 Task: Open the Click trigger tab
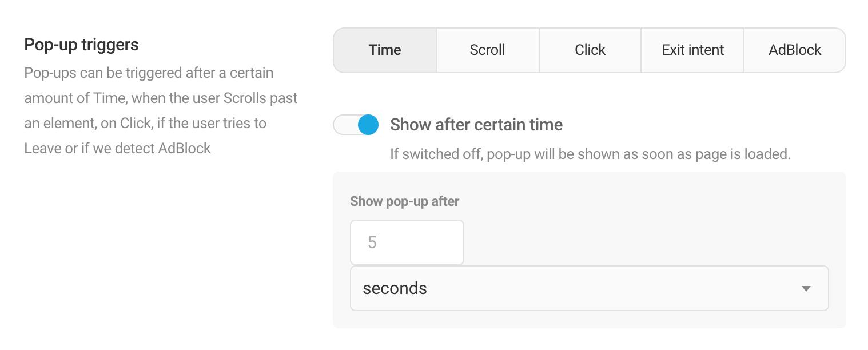click(590, 50)
